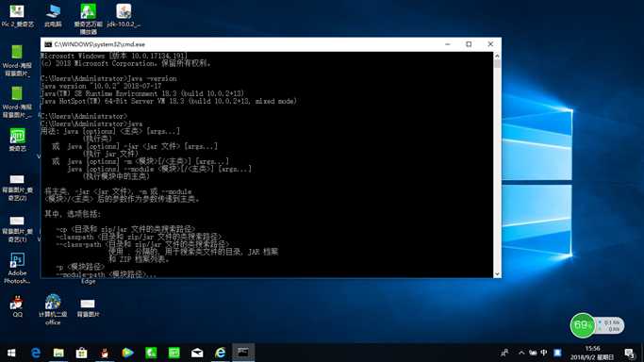The image size is (644, 362).
Task: Launch Internet Explorer from the taskbar
Action: (220, 353)
